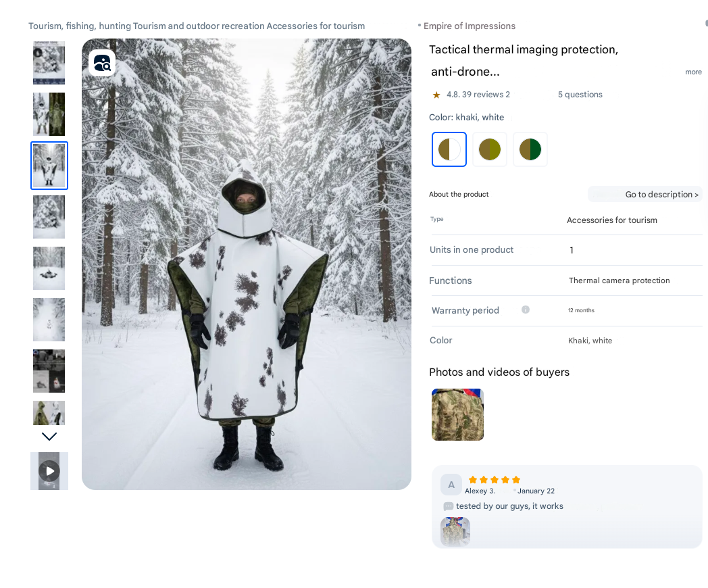Play the product video thumbnail
This screenshot has height=588, width=708.
(49, 471)
